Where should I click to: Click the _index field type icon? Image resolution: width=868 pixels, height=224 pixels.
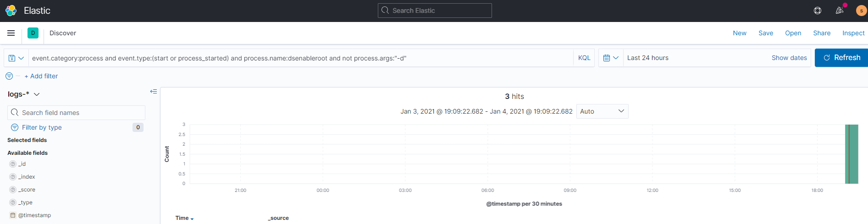pyautogui.click(x=13, y=177)
